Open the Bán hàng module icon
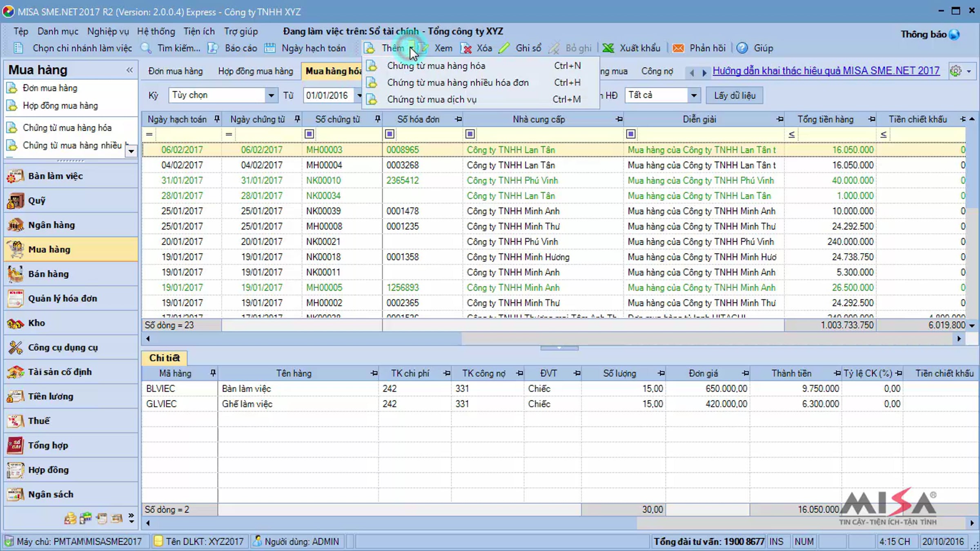Viewport: 980px width, 551px height. 15,274
